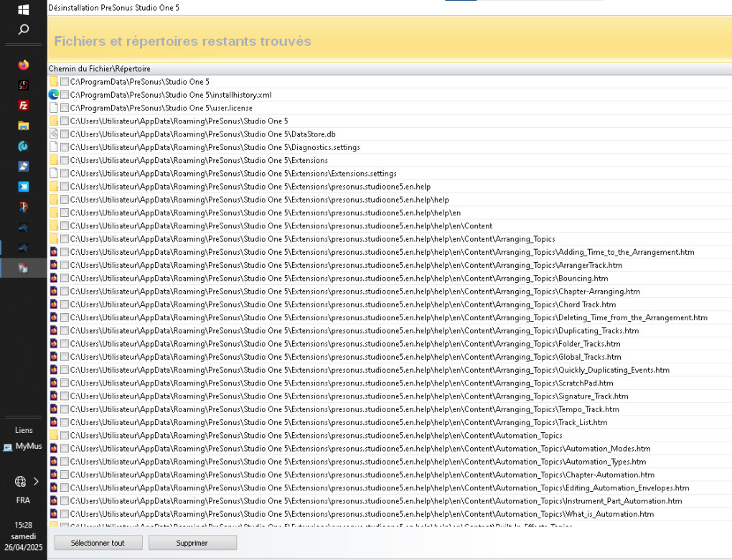Image resolution: width=732 pixels, height=560 pixels.
Task: Click the blue circular power-style taskbar icon
Action: click(x=24, y=146)
